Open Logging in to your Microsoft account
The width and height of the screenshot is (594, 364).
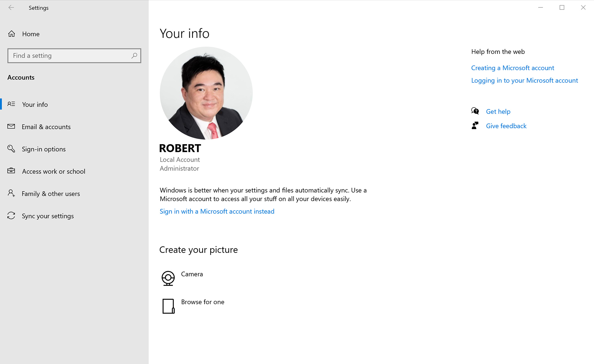(524, 80)
